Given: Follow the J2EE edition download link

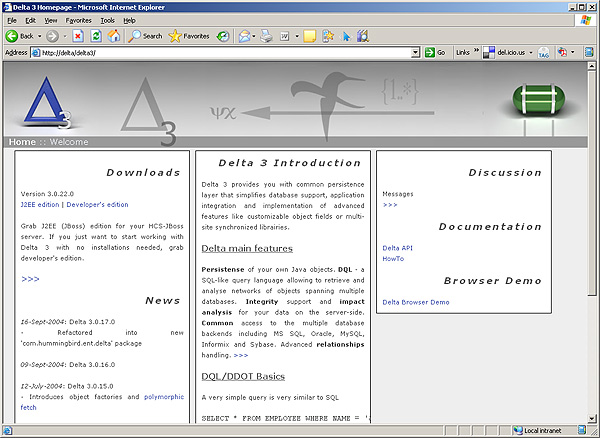Looking at the screenshot, I should click(40, 205).
